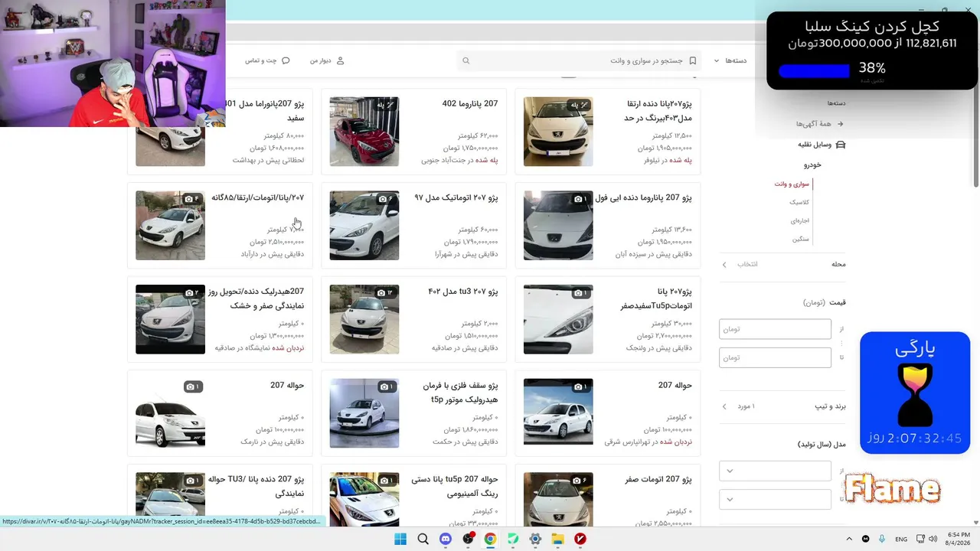Expand the برند و تیپ brand filter
This screenshot has width=980, height=551.
[x=782, y=406]
